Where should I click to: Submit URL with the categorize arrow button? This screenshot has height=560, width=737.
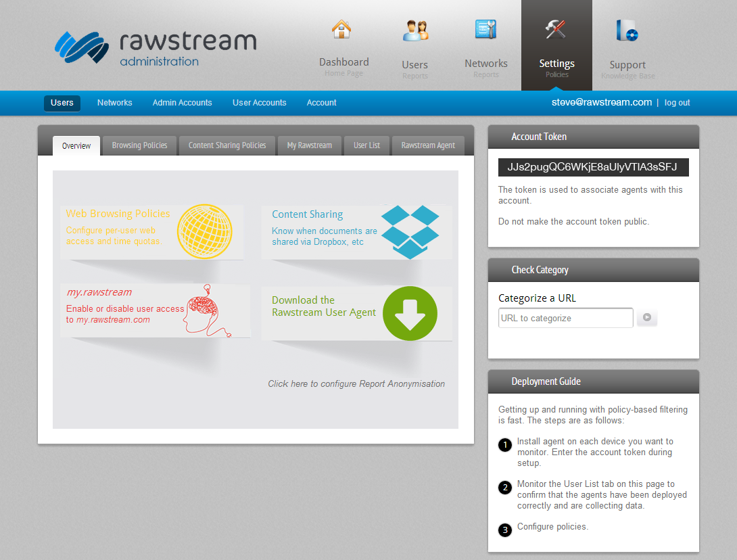click(647, 317)
